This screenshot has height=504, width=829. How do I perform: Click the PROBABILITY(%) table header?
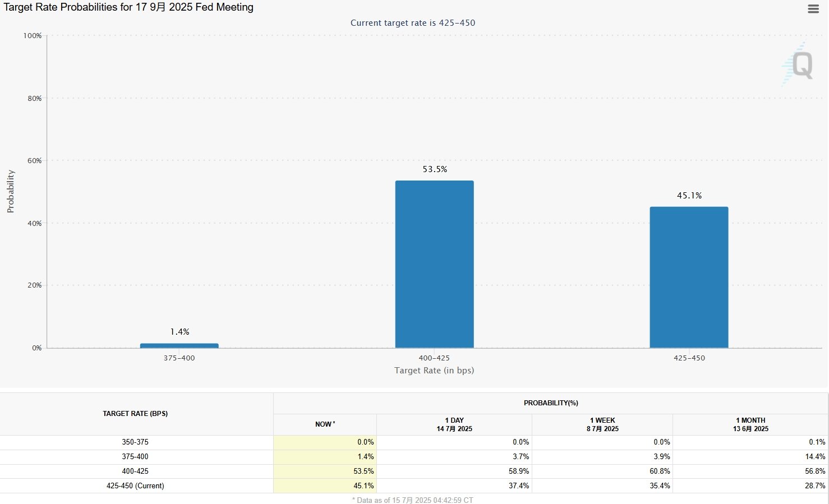tap(550, 403)
